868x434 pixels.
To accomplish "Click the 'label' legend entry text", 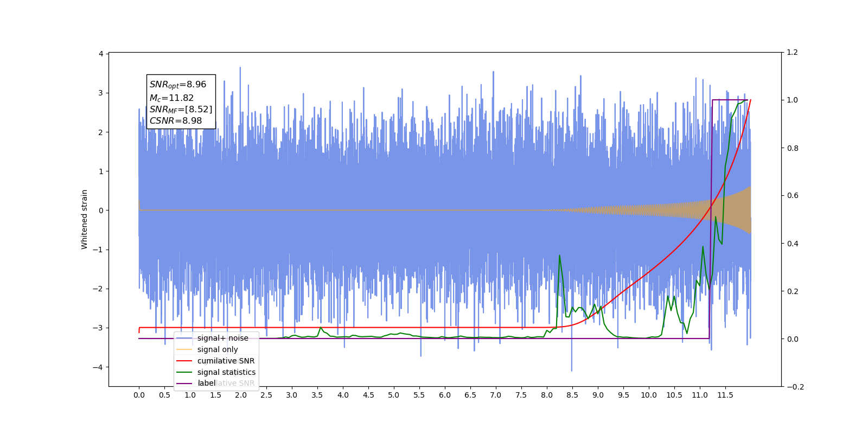I will pyautogui.click(x=207, y=383).
